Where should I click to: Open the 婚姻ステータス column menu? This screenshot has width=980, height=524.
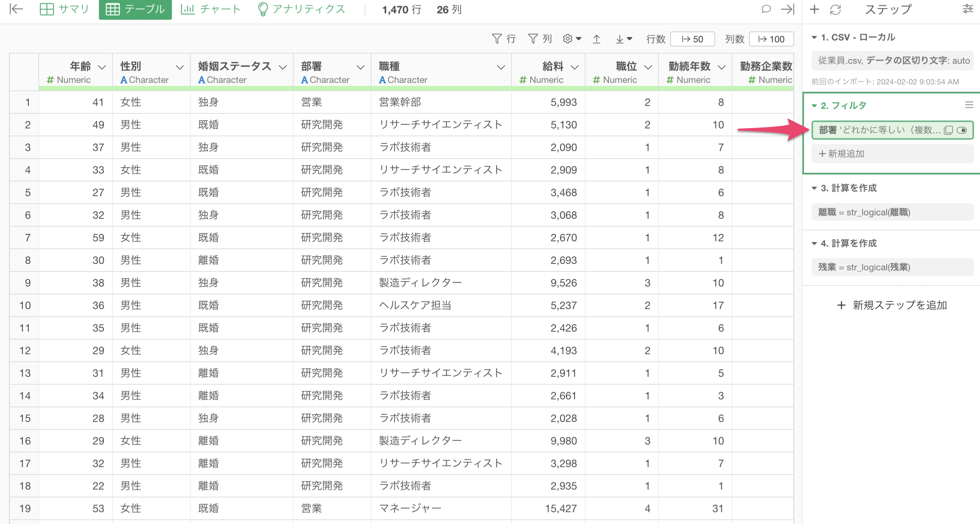[283, 67]
